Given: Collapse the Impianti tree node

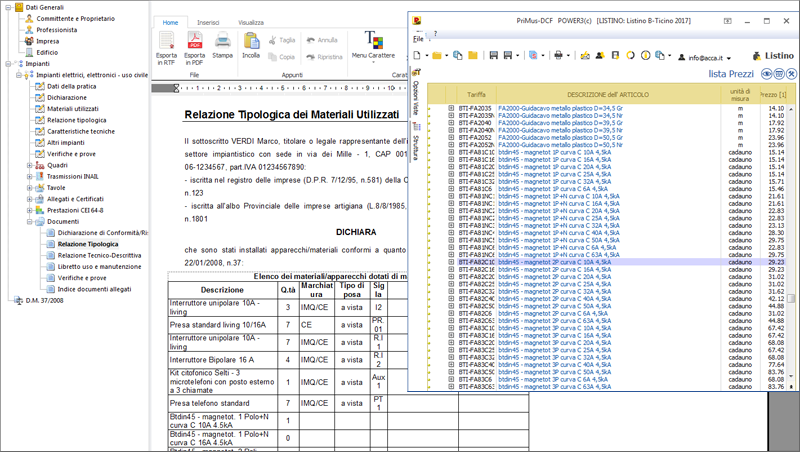Looking at the screenshot, I should coord(8,64).
